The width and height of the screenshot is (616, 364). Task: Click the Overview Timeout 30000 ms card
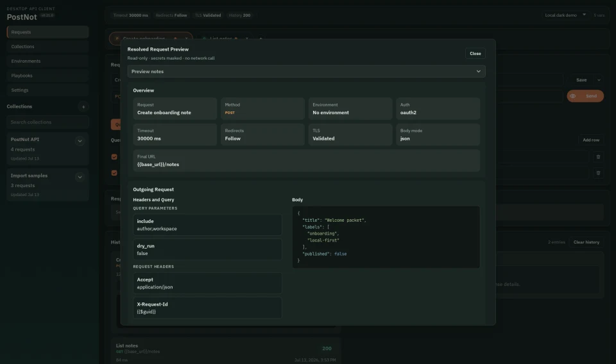click(x=175, y=135)
